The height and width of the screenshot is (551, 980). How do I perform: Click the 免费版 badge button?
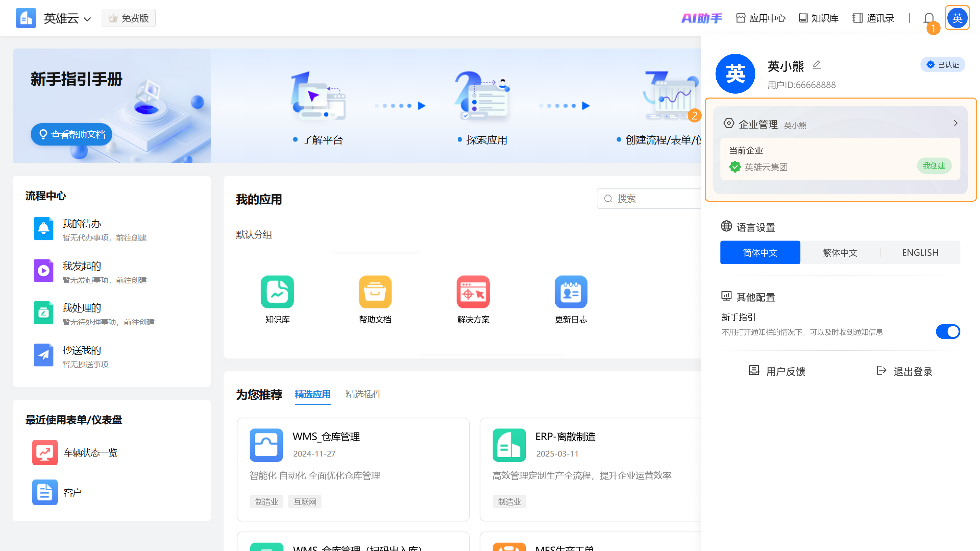coord(129,18)
